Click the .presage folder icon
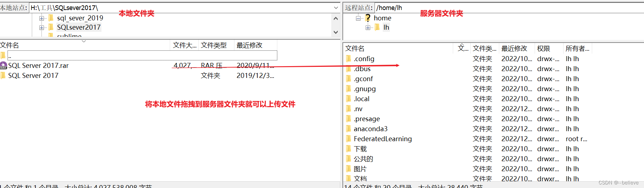The width and height of the screenshot is (644, 188). coord(348,119)
